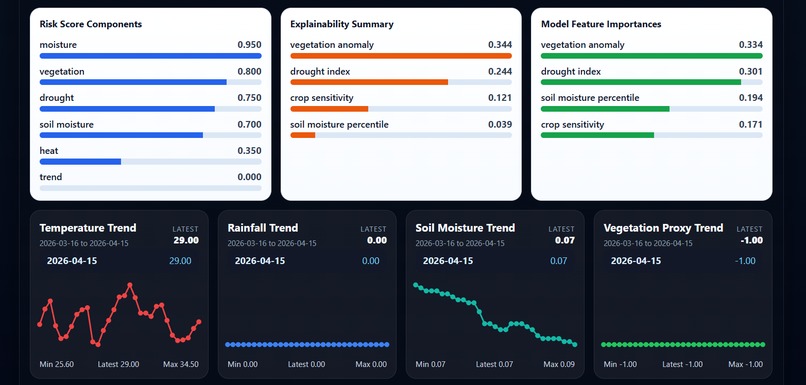The height and width of the screenshot is (385, 806).
Task: Click the Soil Moisture Trend title
Action: pyautogui.click(x=465, y=228)
